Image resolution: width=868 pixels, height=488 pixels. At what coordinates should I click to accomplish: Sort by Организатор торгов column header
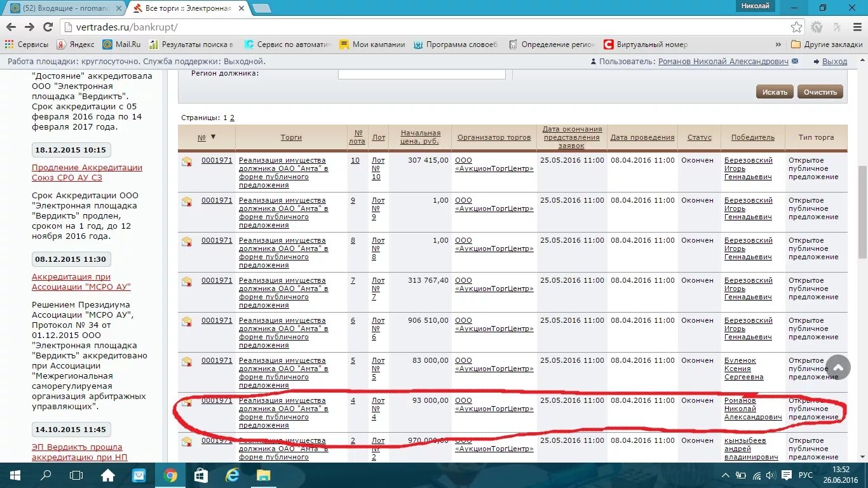[494, 137]
